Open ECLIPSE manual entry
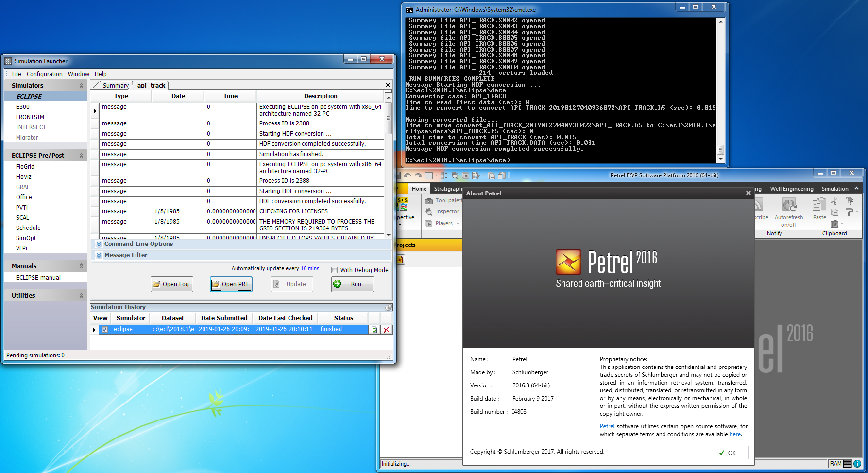 click(x=38, y=278)
